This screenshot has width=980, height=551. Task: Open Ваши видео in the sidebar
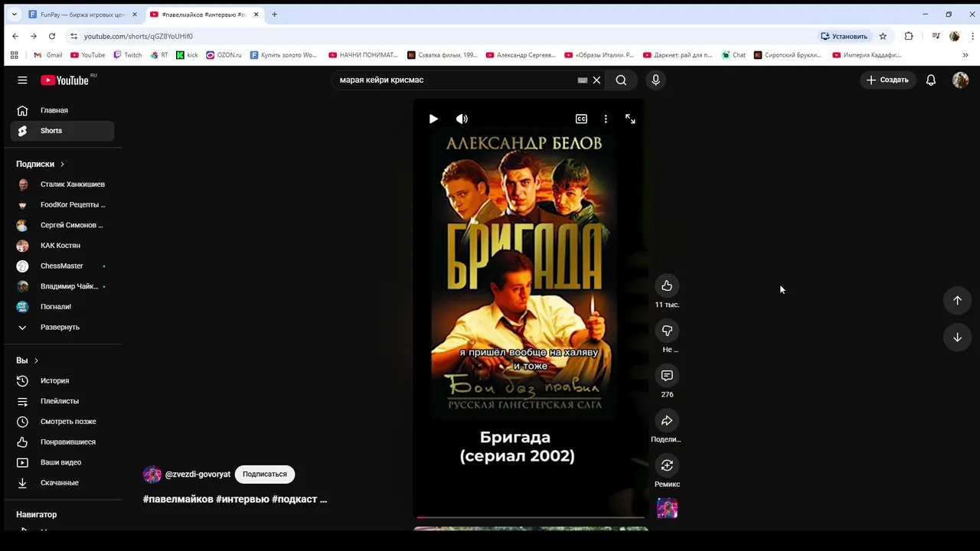62,462
